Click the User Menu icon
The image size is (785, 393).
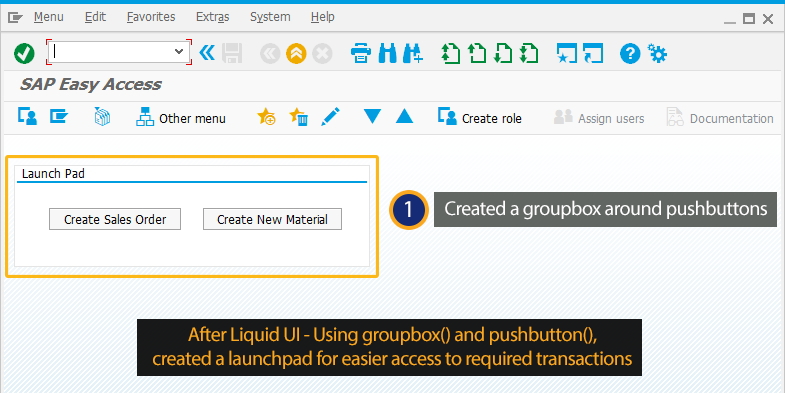click(27, 117)
